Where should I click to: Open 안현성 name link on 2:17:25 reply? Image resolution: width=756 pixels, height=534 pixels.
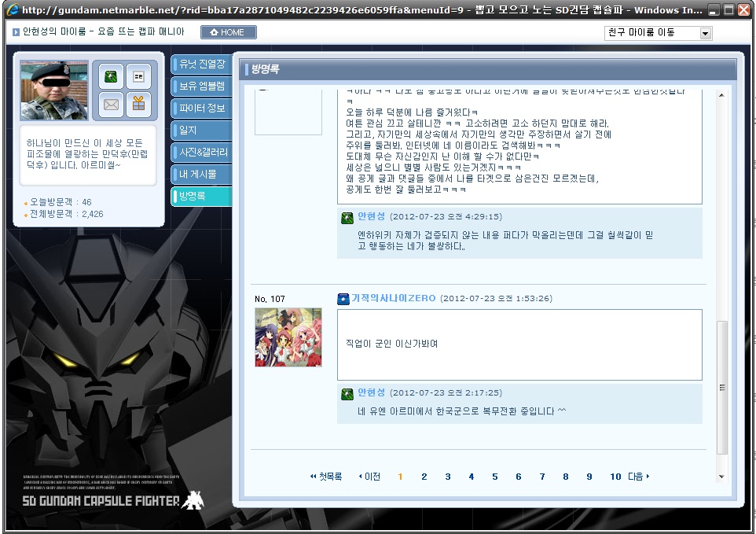tap(371, 392)
